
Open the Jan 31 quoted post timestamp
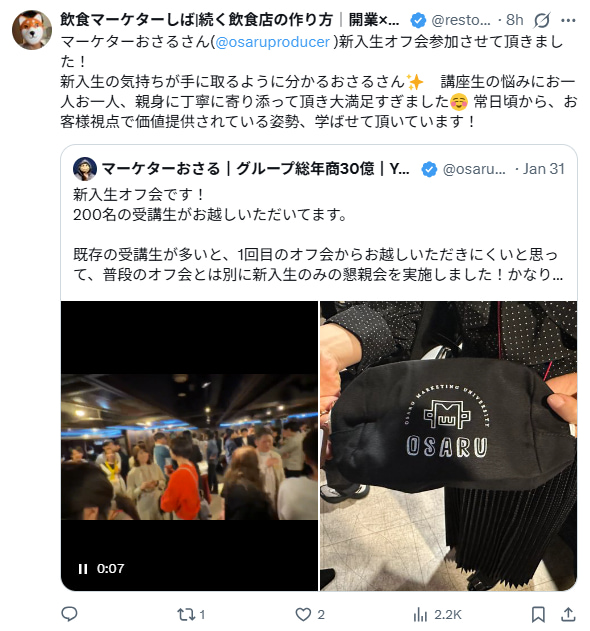(544, 169)
